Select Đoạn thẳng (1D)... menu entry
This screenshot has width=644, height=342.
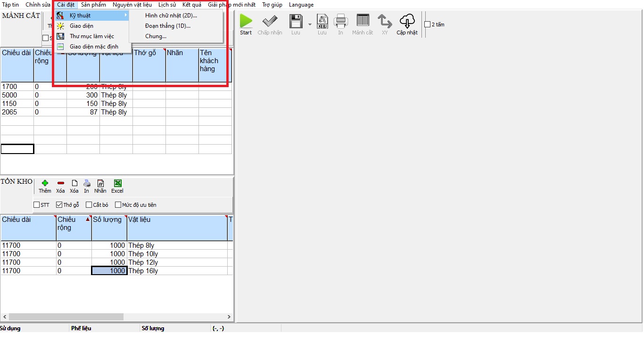pos(167,26)
